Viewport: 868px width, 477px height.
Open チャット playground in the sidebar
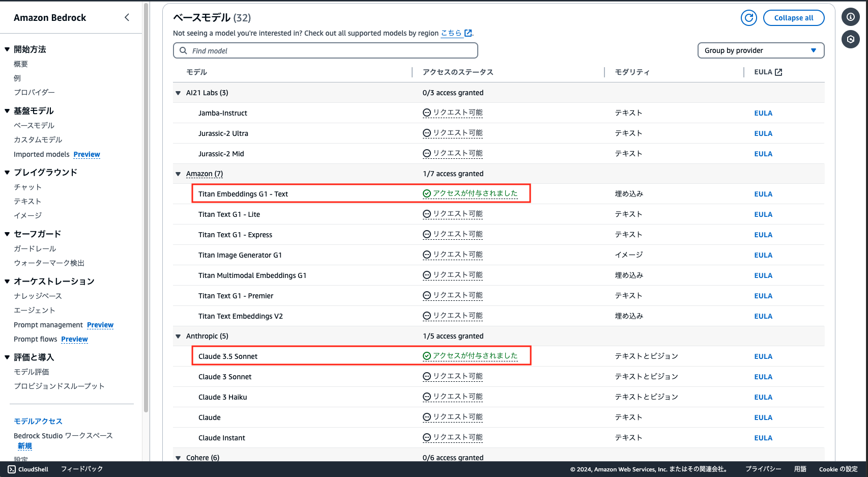[27, 187]
